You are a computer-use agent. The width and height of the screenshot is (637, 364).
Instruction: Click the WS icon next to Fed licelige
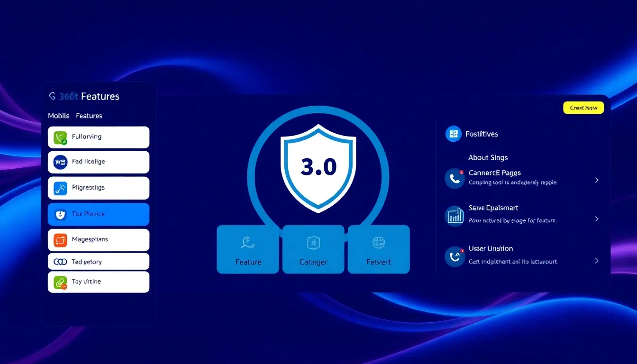tap(60, 162)
